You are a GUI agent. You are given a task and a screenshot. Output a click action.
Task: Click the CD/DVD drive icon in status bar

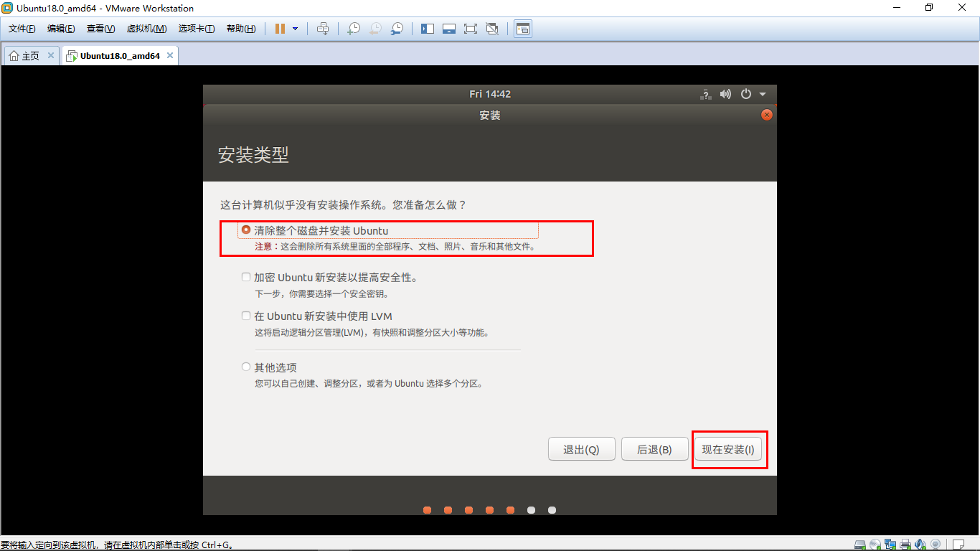[x=875, y=545]
